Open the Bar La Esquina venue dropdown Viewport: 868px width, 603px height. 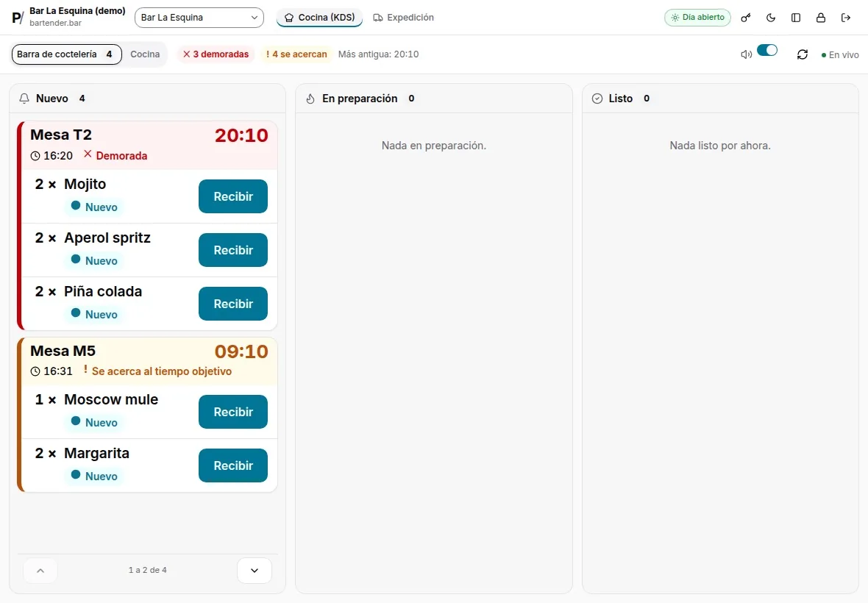click(199, 18)
